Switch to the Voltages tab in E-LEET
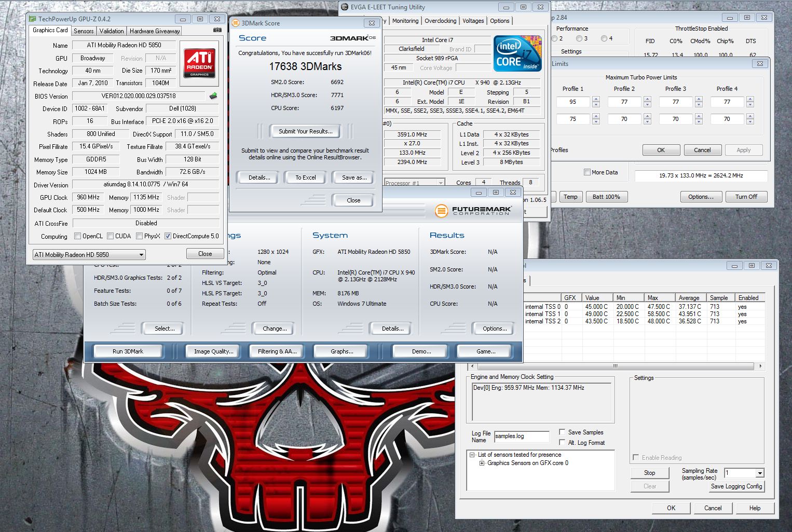Screen dimensions: 792x532 pyautogui.click(x=473, y=21)
